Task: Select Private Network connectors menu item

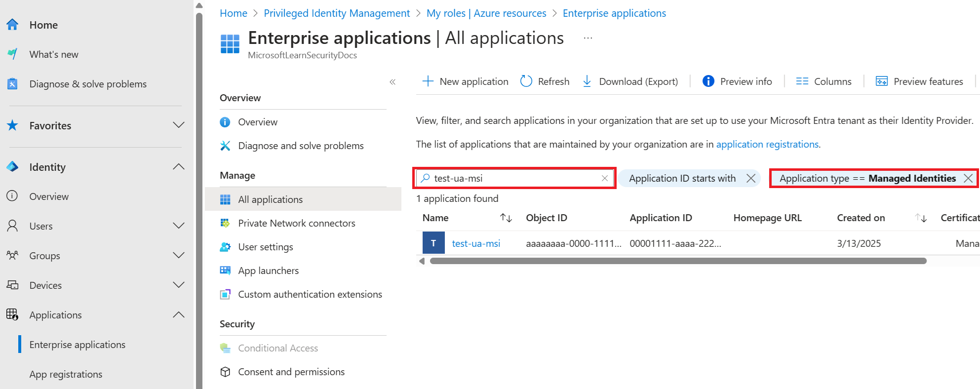Action: tap(296, 223)
